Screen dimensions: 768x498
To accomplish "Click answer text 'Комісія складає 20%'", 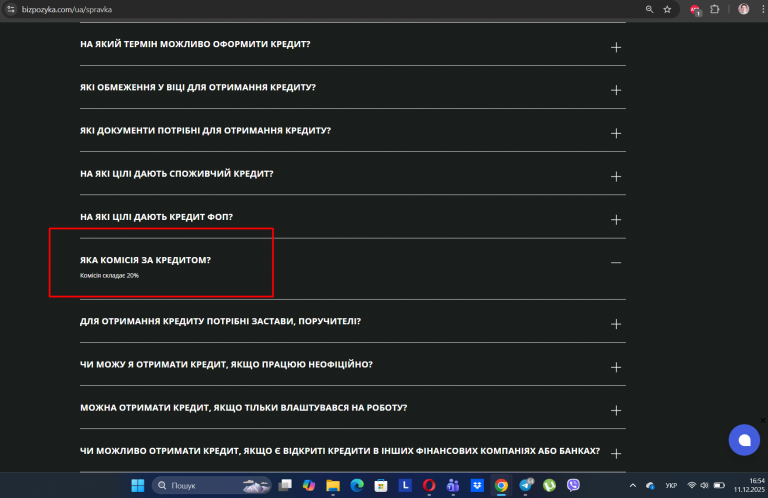I will coord(109,276).
